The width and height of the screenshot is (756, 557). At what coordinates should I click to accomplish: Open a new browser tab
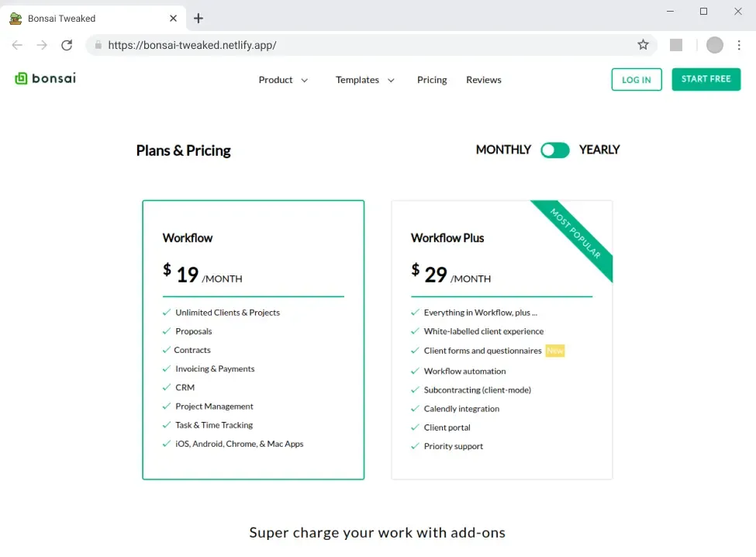198,19
